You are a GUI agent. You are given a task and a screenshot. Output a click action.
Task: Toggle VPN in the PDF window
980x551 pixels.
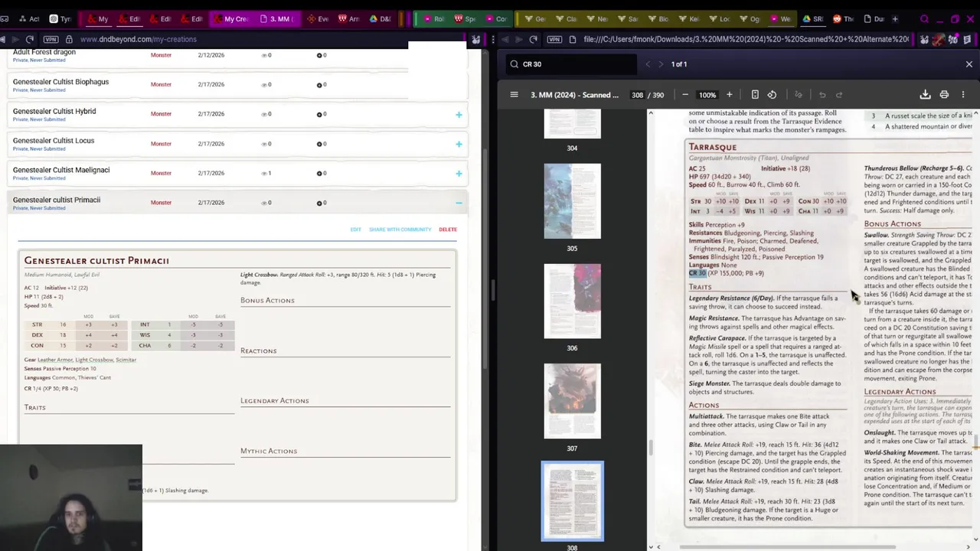pyautogui.click(x=554, y=39)
